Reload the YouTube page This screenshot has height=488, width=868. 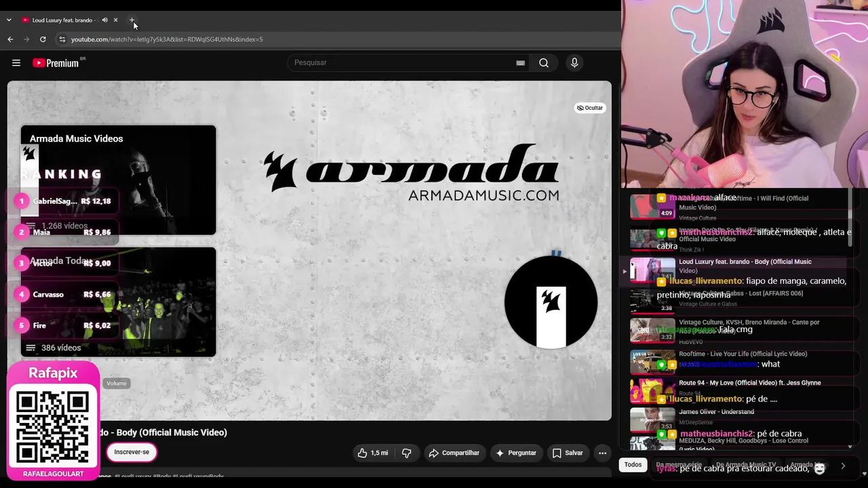pos(43,39)
